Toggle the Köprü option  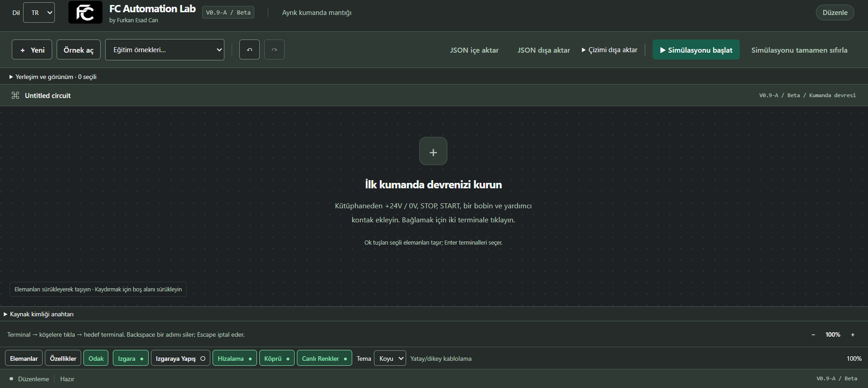(x=277, y=358)
